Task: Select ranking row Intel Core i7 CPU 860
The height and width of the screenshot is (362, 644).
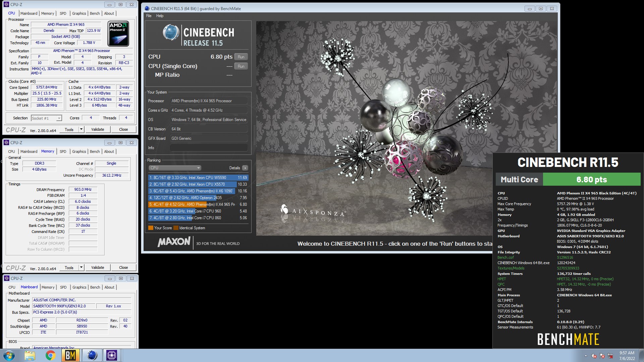Action: point(198,218)
